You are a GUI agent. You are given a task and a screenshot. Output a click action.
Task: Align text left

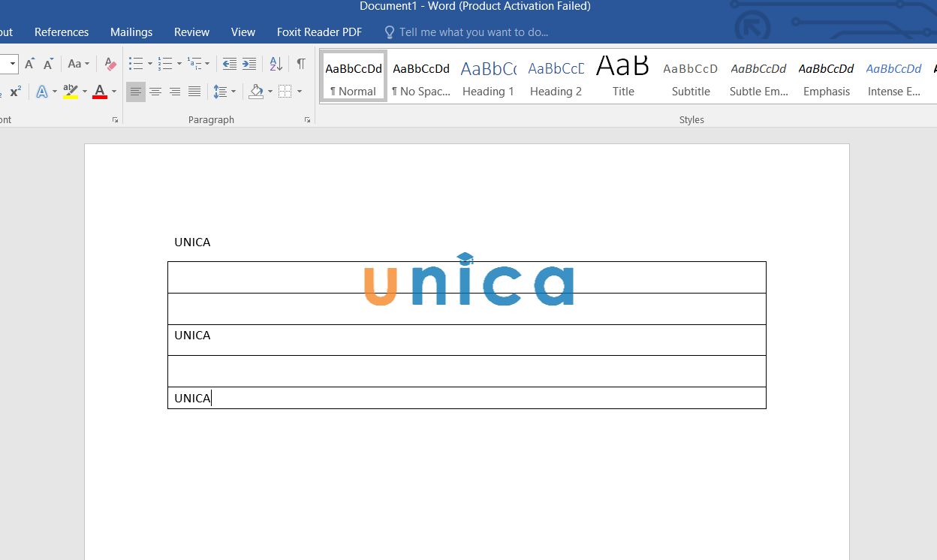(136, 92)
